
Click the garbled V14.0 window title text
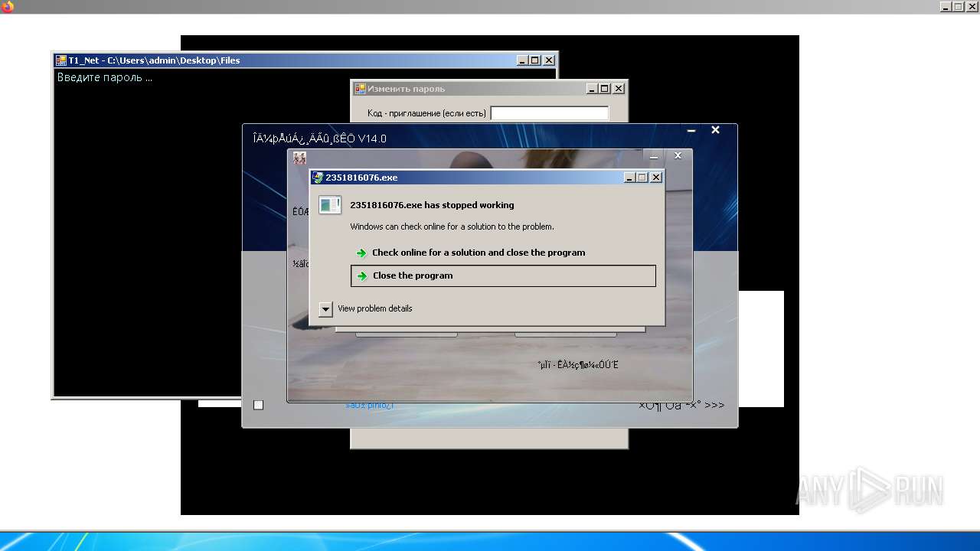point(319,139)
